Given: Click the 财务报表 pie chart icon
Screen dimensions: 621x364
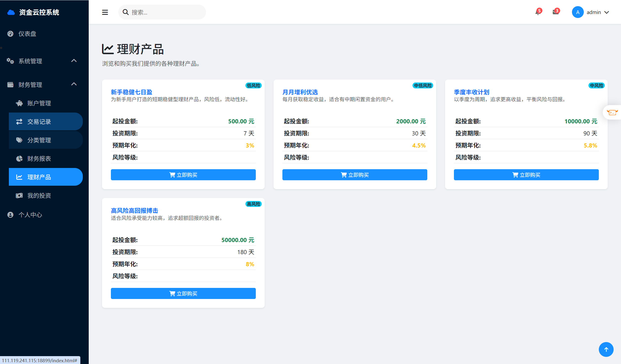Looking at the screenshot, I should pyautogui.click(x=19, y=159).
